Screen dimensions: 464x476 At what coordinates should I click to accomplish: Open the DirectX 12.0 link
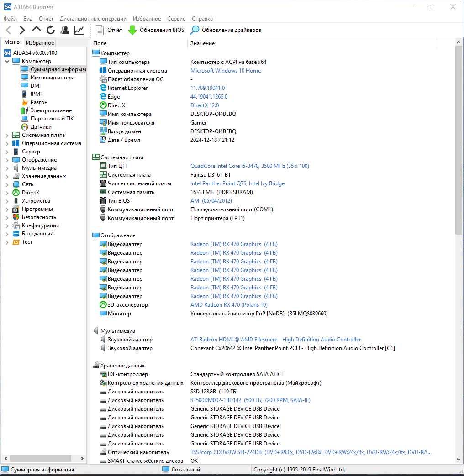[x=205, y=105]
